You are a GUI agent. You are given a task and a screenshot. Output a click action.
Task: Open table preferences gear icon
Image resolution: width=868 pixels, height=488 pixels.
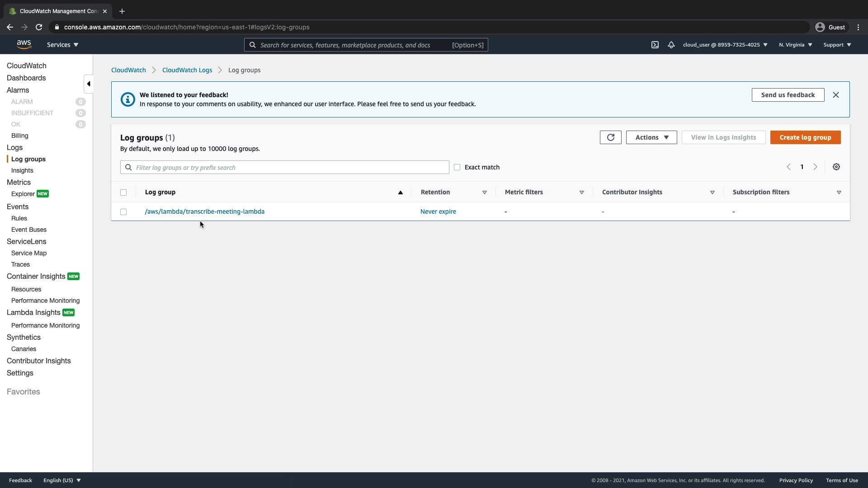coord(836,167)
